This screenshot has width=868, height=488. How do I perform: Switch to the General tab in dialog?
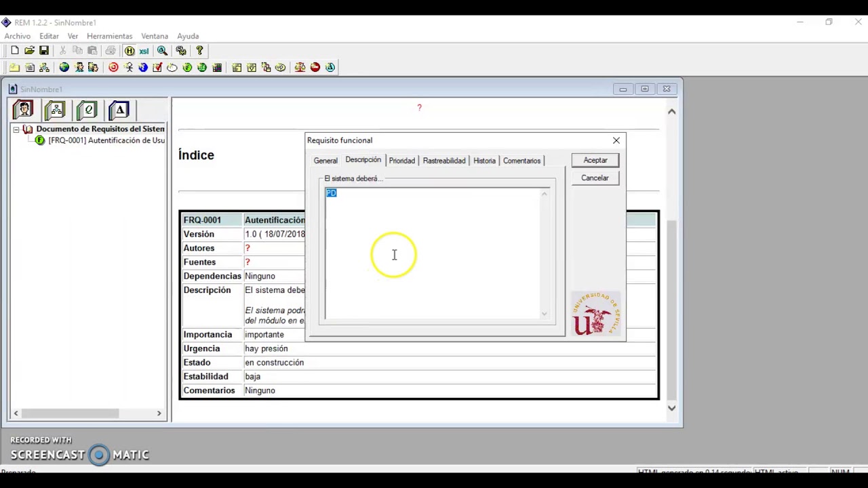(325, 161)
